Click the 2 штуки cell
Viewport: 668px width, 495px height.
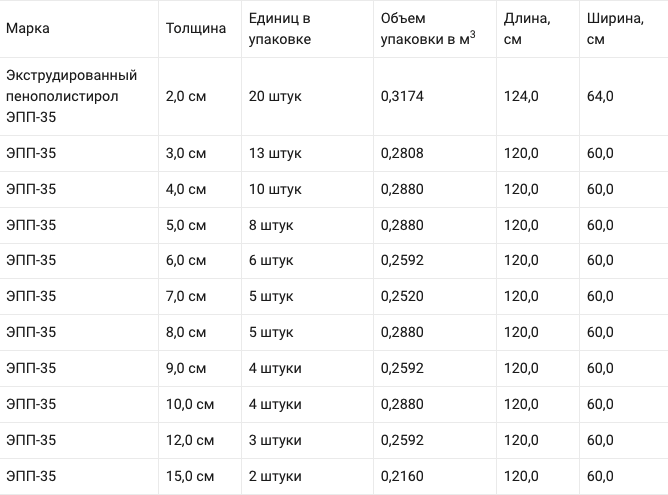click(x=275, y=476)
